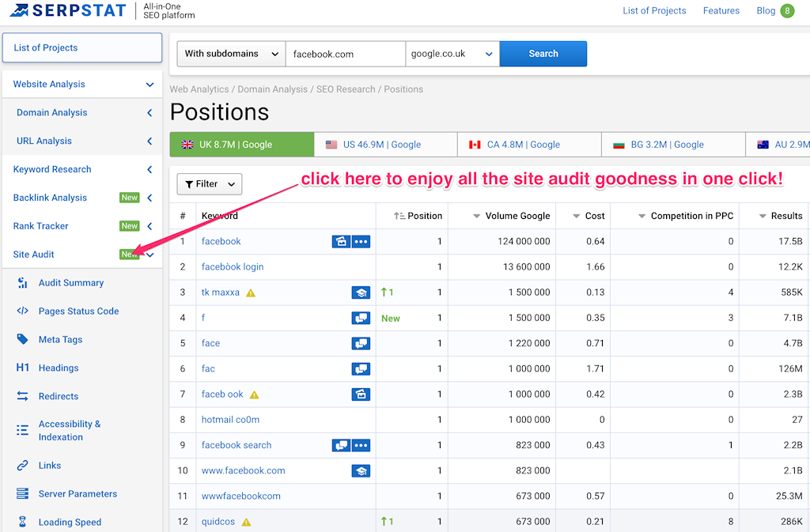The image size is (810, 532).
Task: Click the ellipsis icon in the facebook row
Action: pyautogui.click(x=361, y=241)
